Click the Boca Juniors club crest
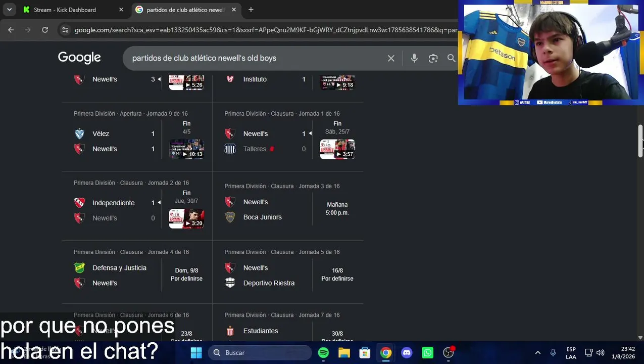 (230, 217)
